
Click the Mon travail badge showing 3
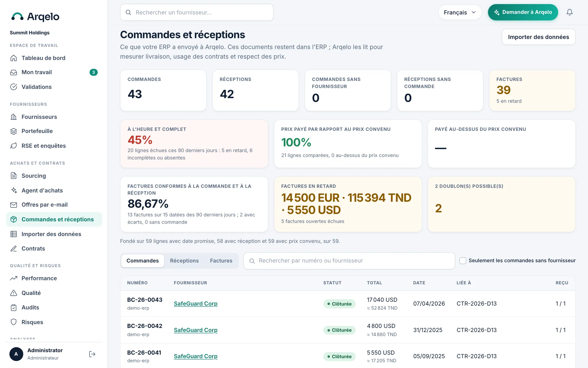coord(93,72)
